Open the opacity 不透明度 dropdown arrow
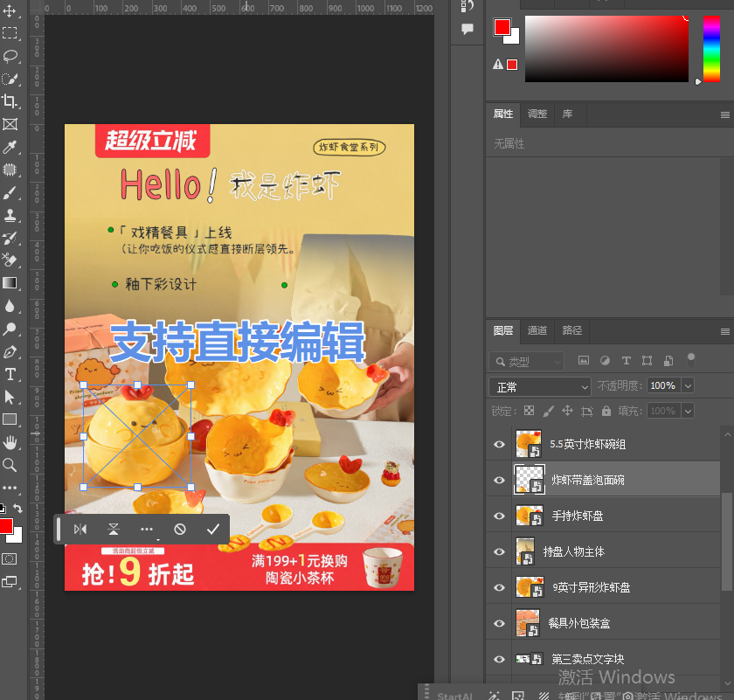The width and height of the screenshot is (734, 700). click(x=688, y=385)
